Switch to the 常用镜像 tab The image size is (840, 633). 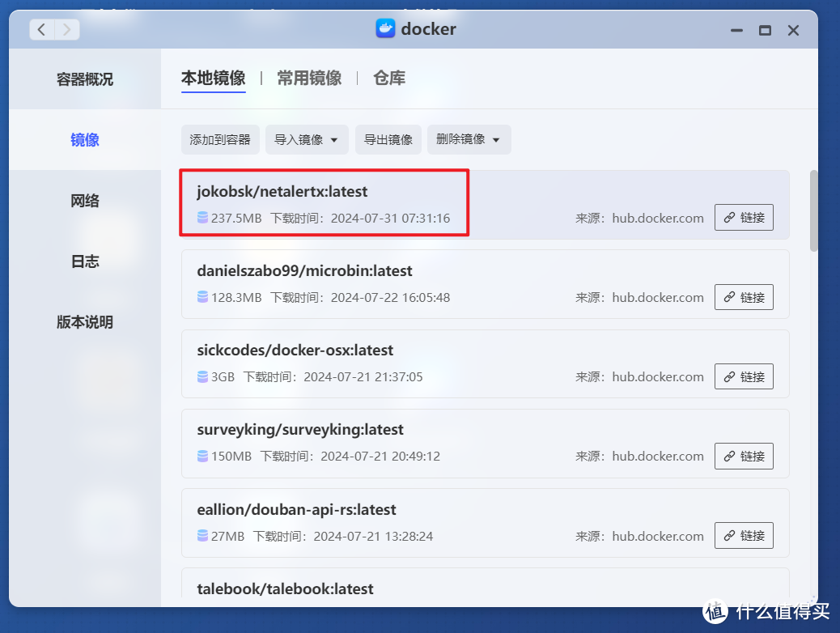[309, 78]
